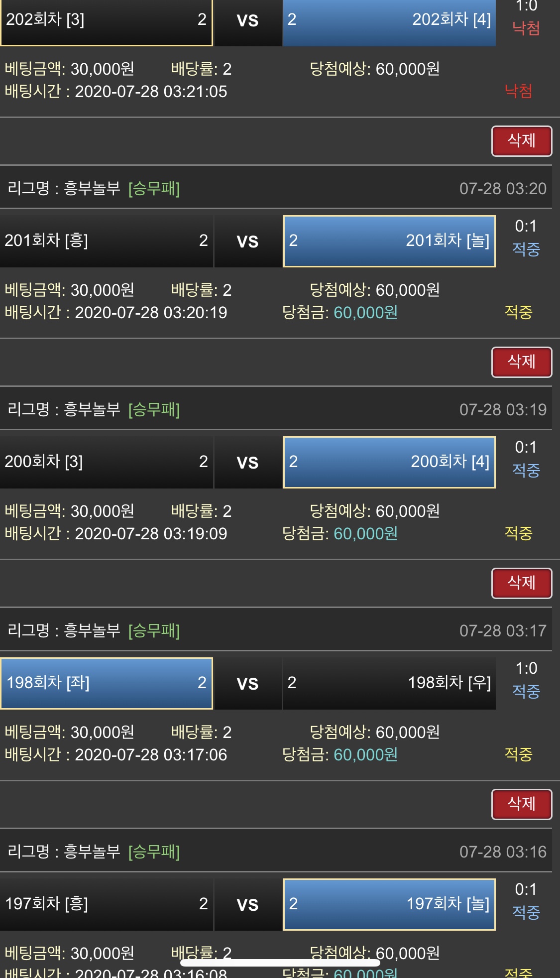The width and height of the screenshot is (560, 978).
Task: Select the highlighted 201회차 [놀] option
Action: 389,241
